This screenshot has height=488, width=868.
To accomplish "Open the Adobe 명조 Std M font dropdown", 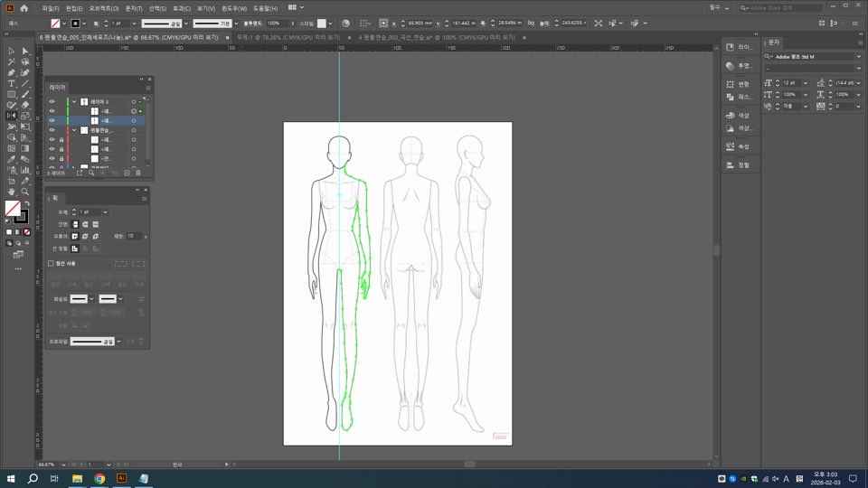I will click(859, 56).
